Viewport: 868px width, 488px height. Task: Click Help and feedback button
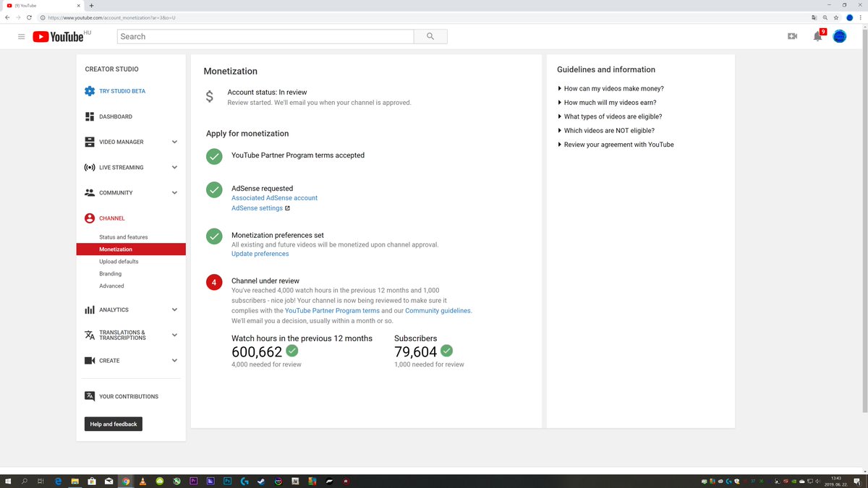coord(114,424)
